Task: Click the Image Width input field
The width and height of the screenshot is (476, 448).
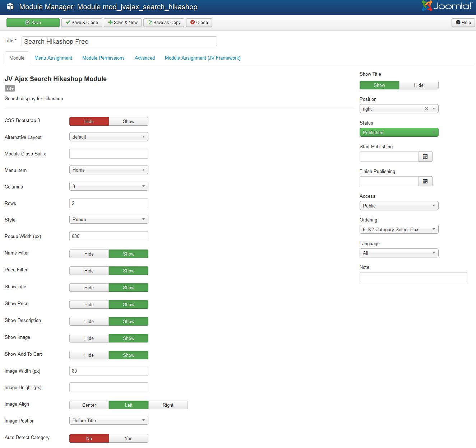Action: pyautogui.click(x=109, y=371)
